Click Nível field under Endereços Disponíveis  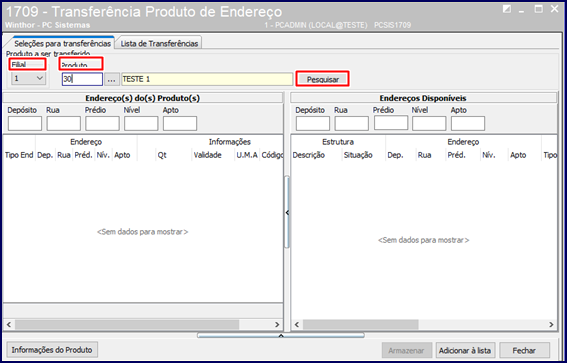429,123
